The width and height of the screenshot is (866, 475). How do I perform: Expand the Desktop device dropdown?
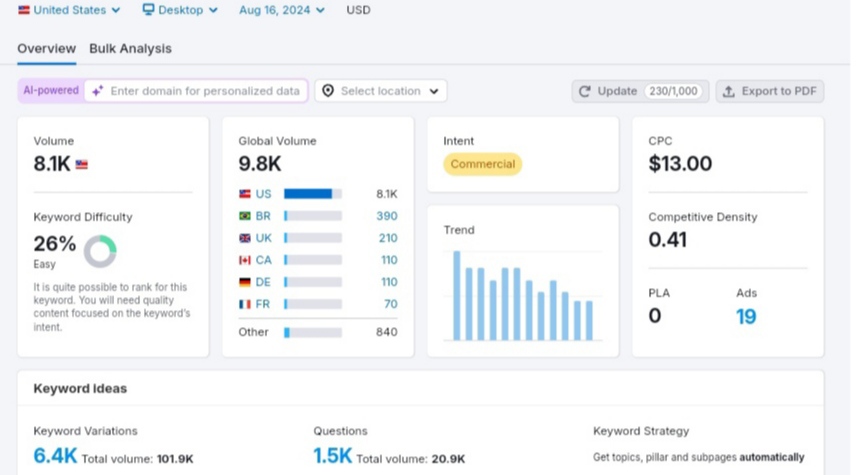pyautogui.click(x=180, y=10)
